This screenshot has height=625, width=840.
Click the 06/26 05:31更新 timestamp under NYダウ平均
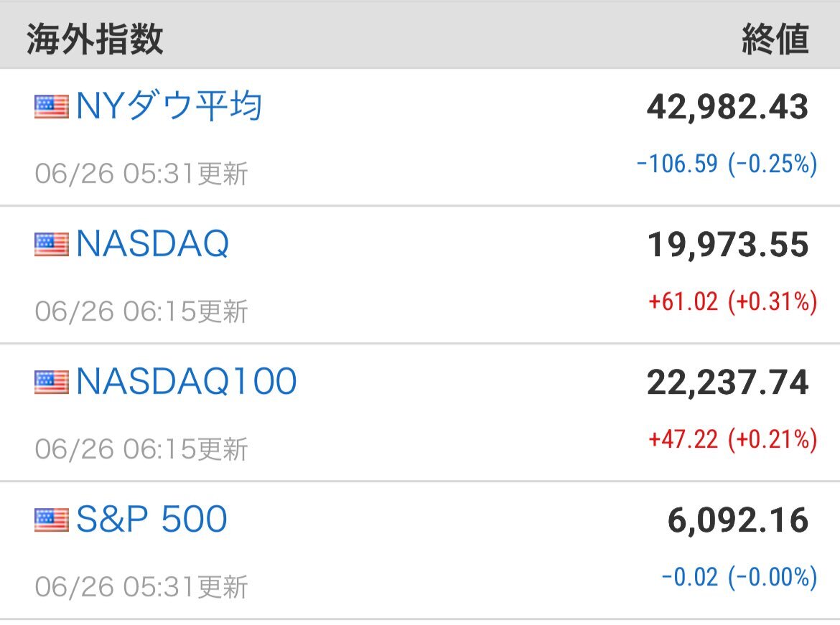click(141, 174)
